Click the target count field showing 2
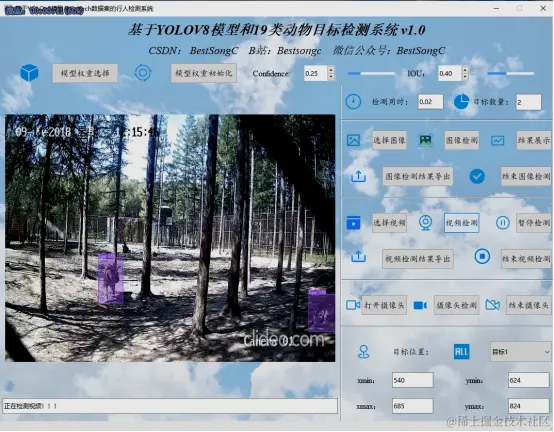This screenshot has width=554, height=432. pyautogui.click(x=529, y=102)
